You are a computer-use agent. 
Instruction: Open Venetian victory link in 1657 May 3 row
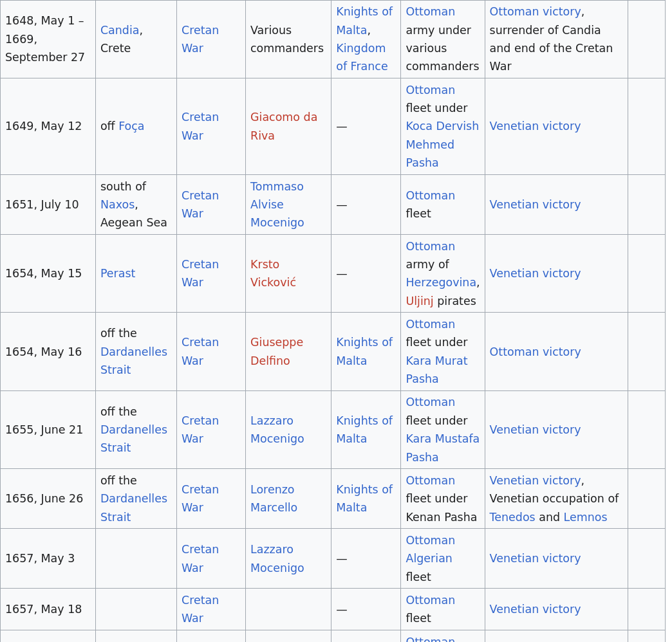point(535,558)
